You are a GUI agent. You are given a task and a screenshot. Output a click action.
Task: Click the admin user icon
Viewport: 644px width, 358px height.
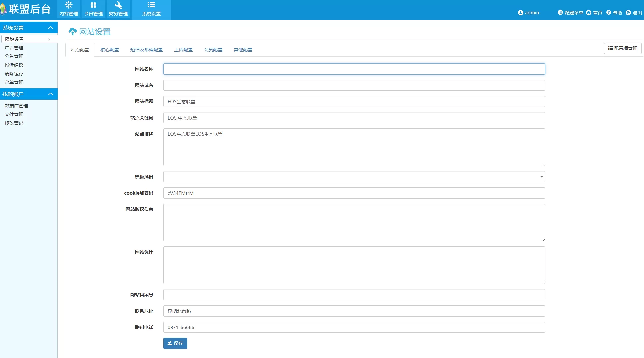pos(520,13)
